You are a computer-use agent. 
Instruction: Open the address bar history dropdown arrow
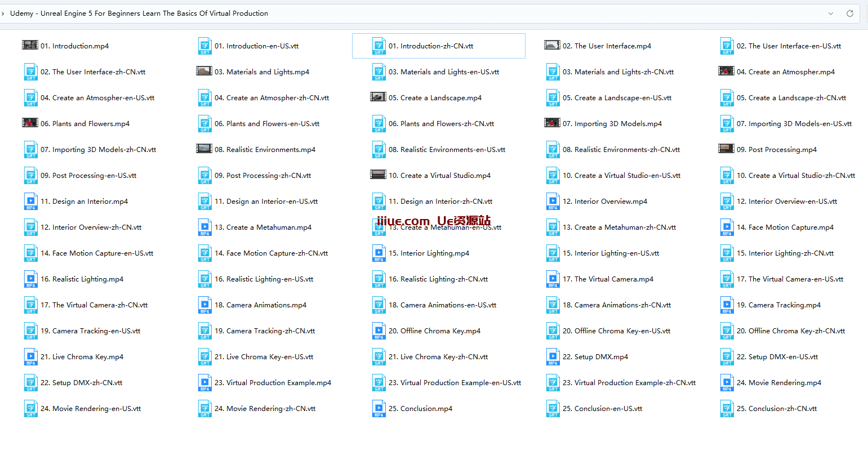coord(831,14)
